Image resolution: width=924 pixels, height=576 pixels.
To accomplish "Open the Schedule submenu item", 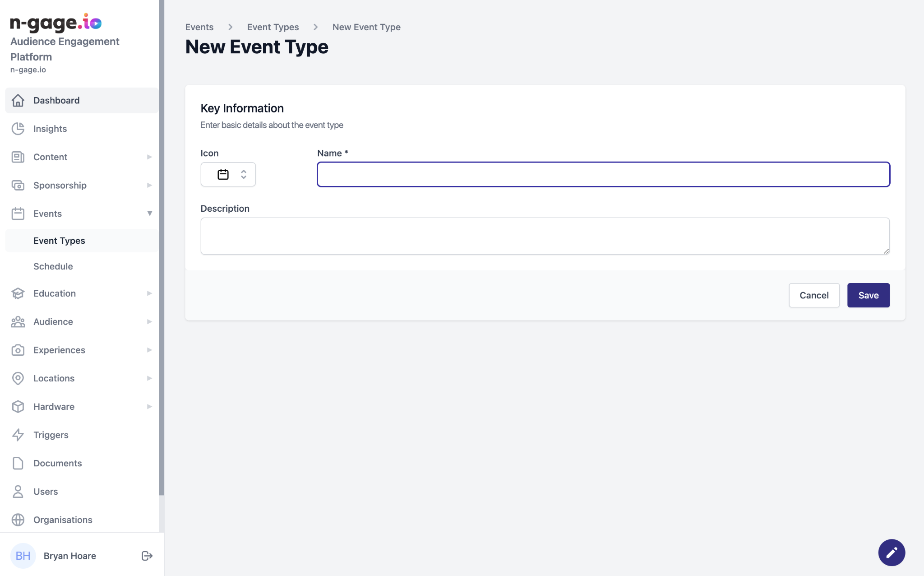I will [53, 266].
